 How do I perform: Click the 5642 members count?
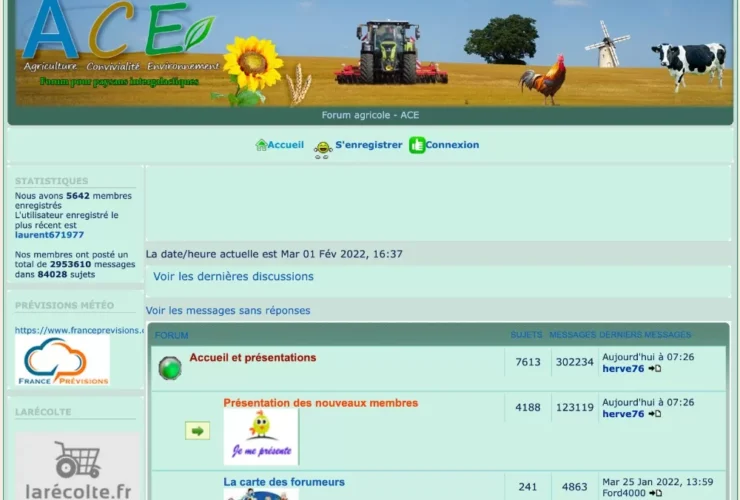tap(78, 196)
